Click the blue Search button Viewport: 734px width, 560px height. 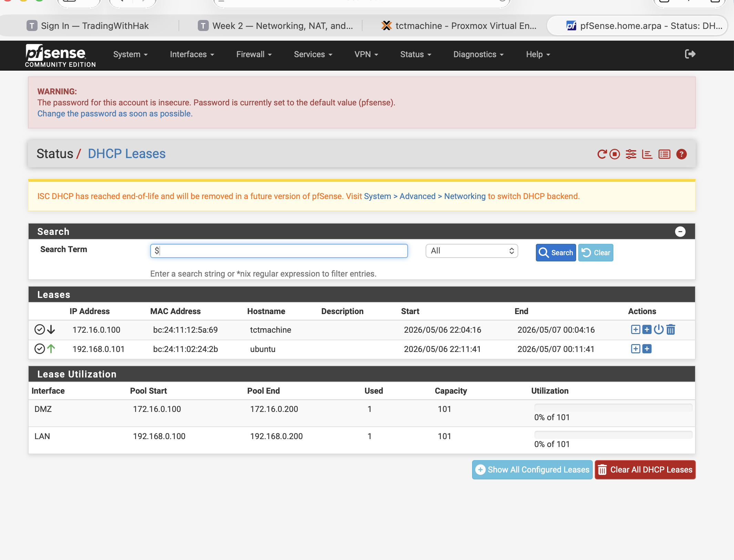coord(555,252)
